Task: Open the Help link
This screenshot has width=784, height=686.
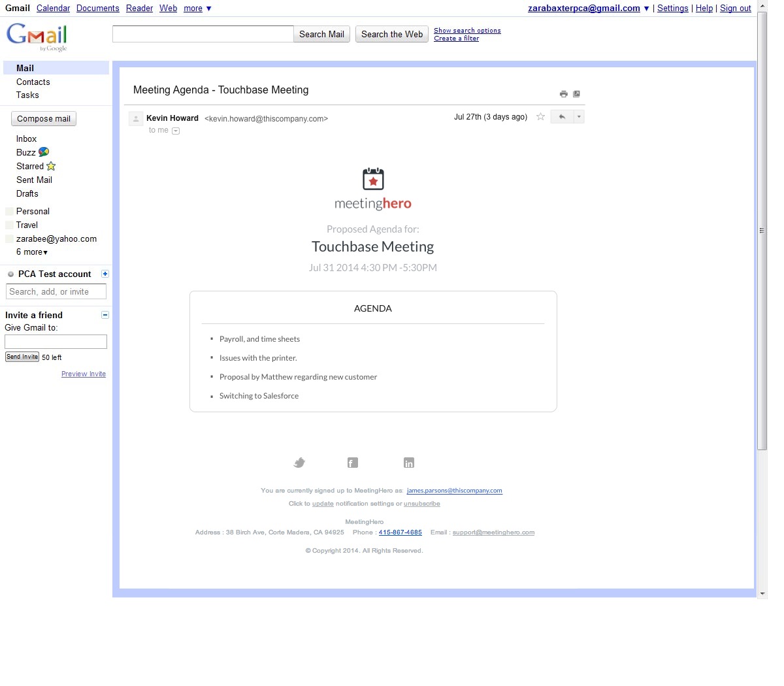Action: point(704,8)
